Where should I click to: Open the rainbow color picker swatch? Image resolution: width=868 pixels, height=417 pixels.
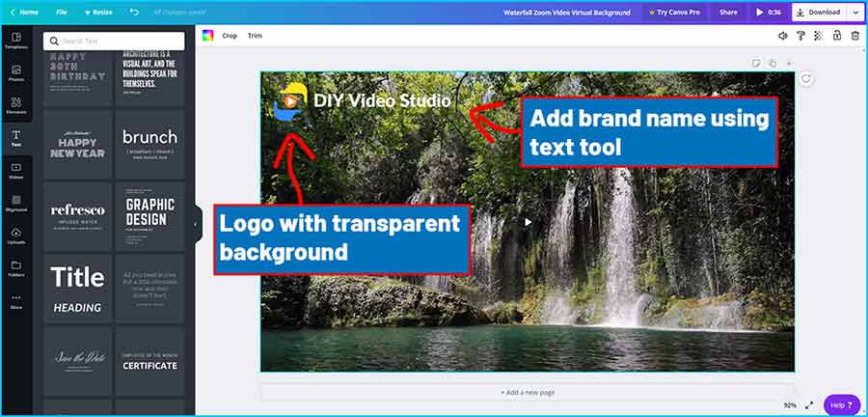[x=207, y=36]
